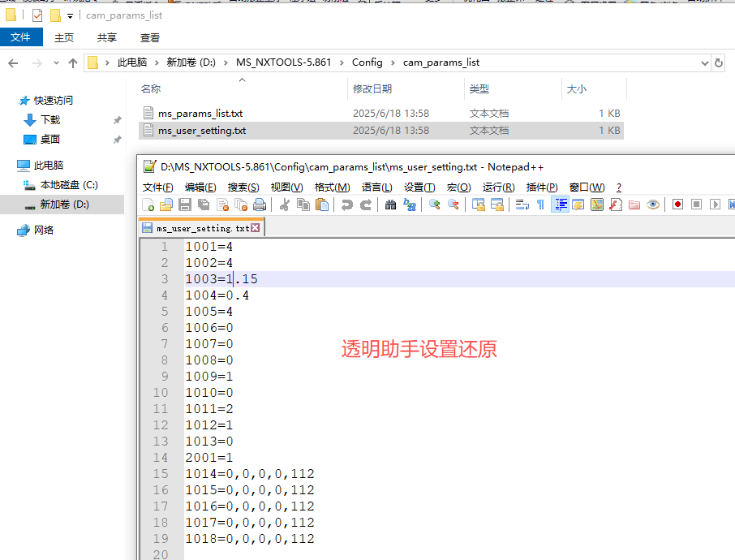Open 下载 quick access folder
735x560 pixels.
tap(50, 120)
